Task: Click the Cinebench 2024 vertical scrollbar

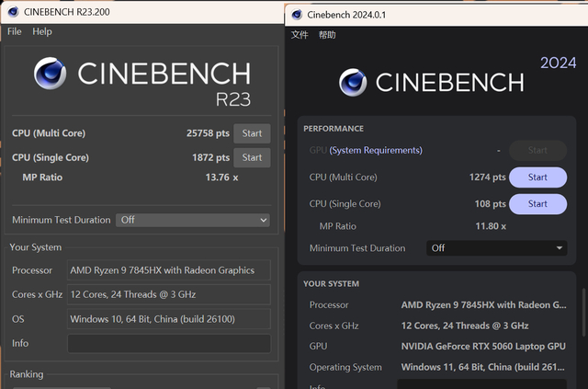Action: (583, 313)
